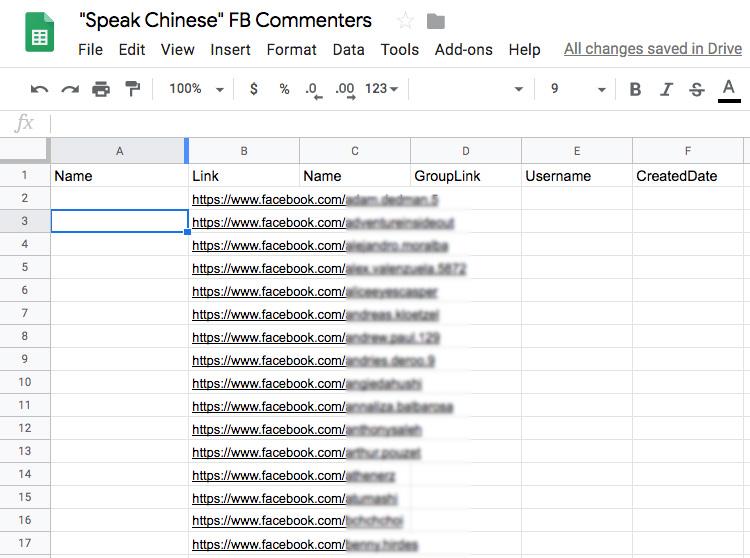This screenshot has height=558, width=750.
Task: Open the text color picker
Action: pos(729,90)
